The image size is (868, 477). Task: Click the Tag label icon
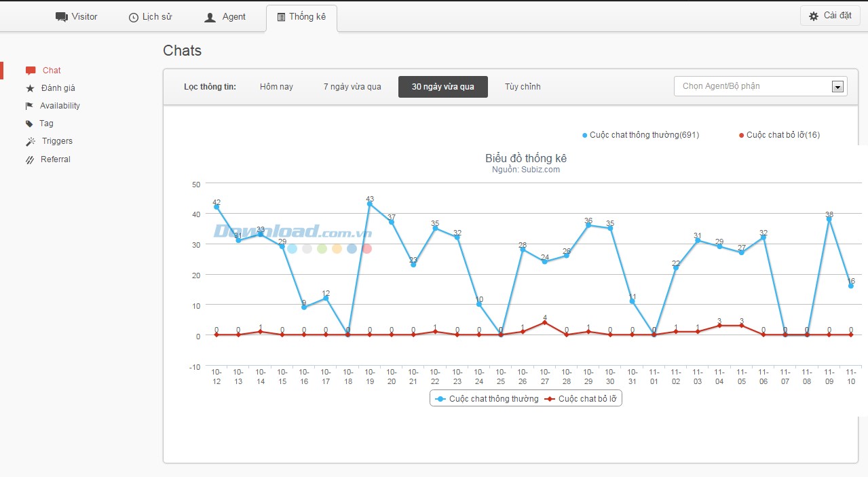pos(29,123)
